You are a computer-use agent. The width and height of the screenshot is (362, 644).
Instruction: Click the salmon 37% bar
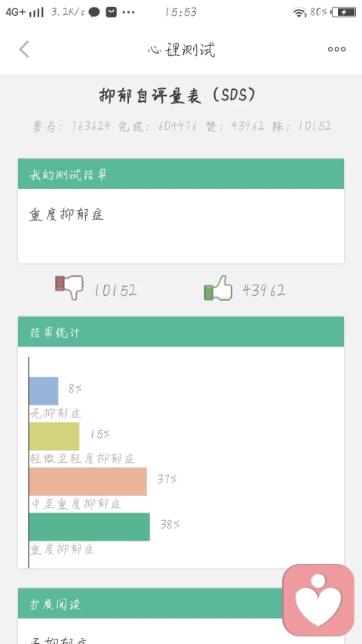87,482
